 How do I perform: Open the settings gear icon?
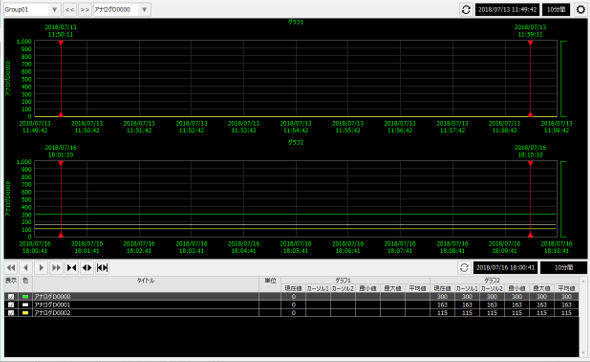pos(581,9)
